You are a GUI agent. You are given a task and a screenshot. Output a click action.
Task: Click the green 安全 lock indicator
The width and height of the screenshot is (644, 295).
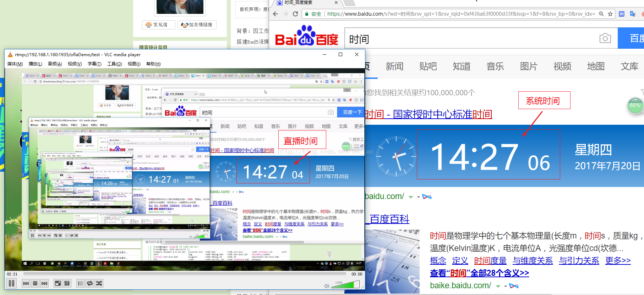click(x=313, y=14)
